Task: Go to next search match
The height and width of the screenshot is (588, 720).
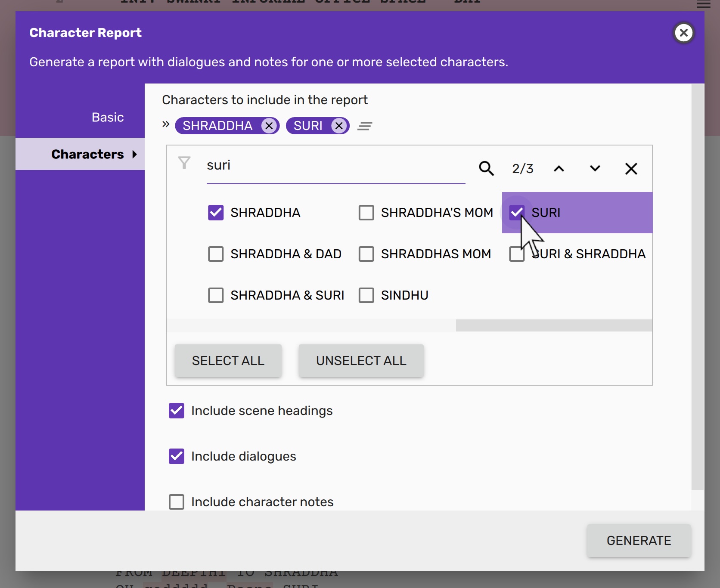Action: 595,168
